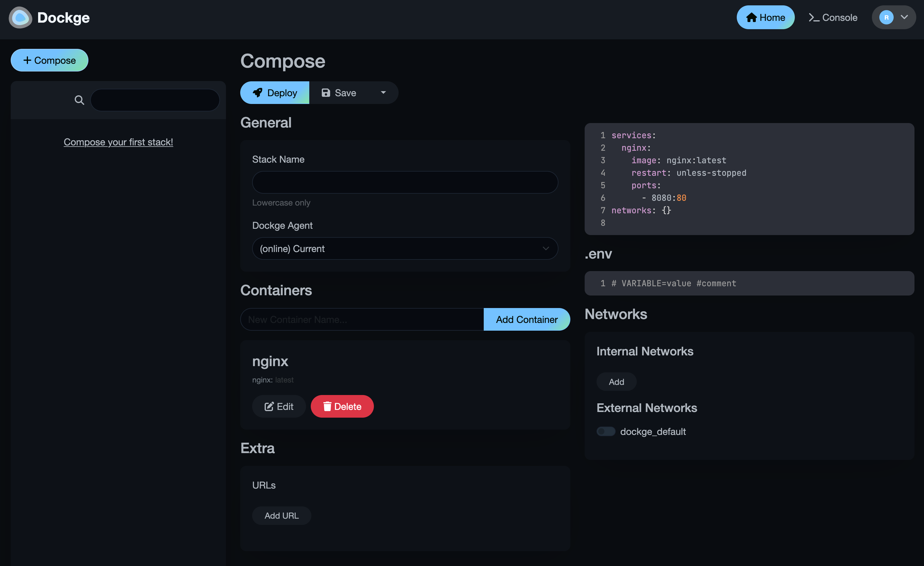Open the Console tab
The height and width of the screenshot is (566, 924).
[x=833, y=17]
